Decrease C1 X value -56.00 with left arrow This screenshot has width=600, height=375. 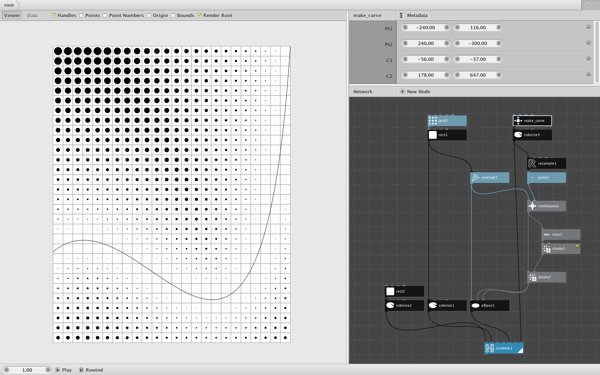pos(405,59)
